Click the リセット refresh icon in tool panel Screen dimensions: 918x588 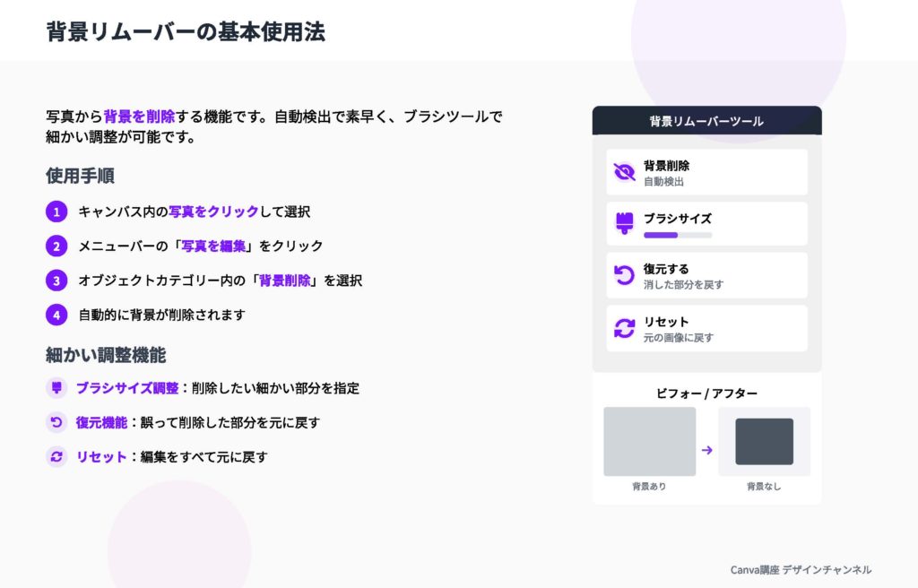[624, 328]
